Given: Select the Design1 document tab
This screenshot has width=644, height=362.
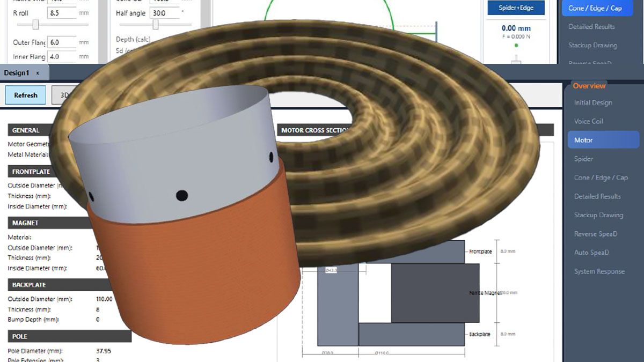Looking at the screenshot, I should pos(24,72).
